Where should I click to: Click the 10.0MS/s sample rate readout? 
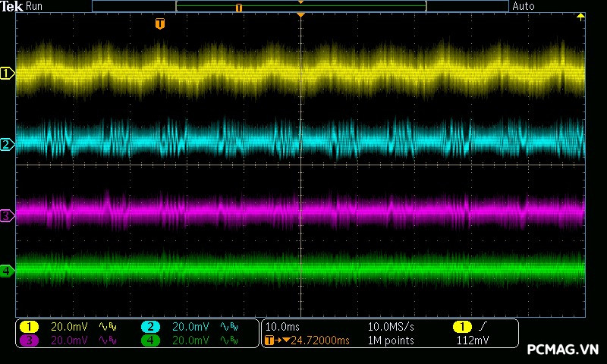click(x=391, y=326)
